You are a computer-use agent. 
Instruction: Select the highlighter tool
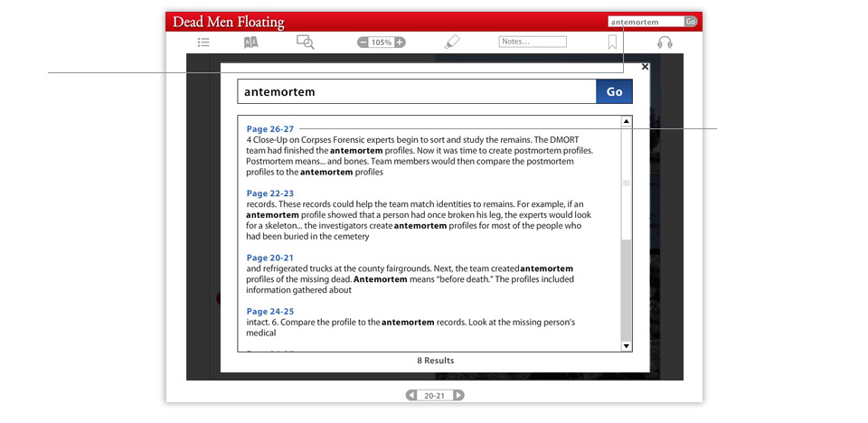452,42
